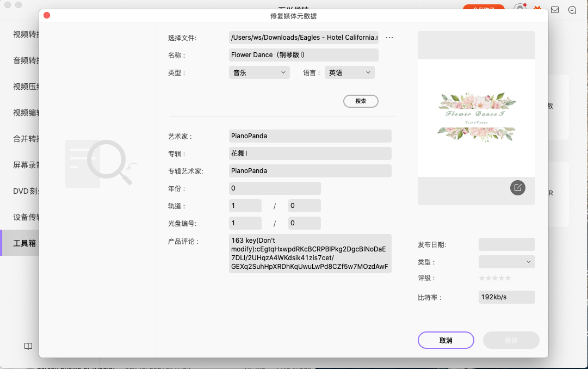Screen dimensions: 588x369
Task: Select the DVD 刻录 sidebar item
Action: (20, 191)
